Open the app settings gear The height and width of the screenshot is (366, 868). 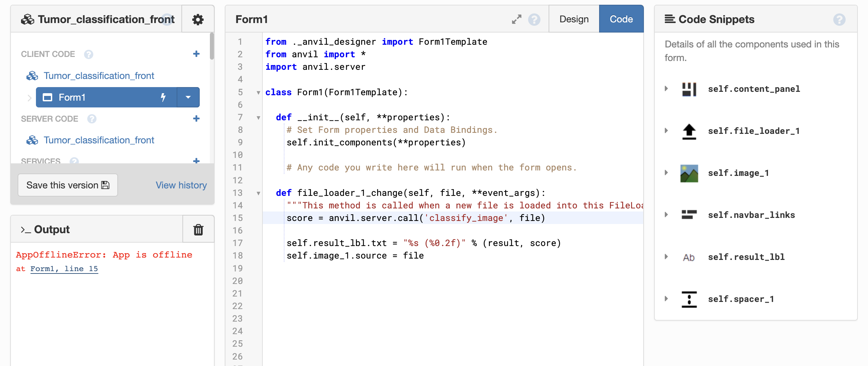tap(198, 19)
